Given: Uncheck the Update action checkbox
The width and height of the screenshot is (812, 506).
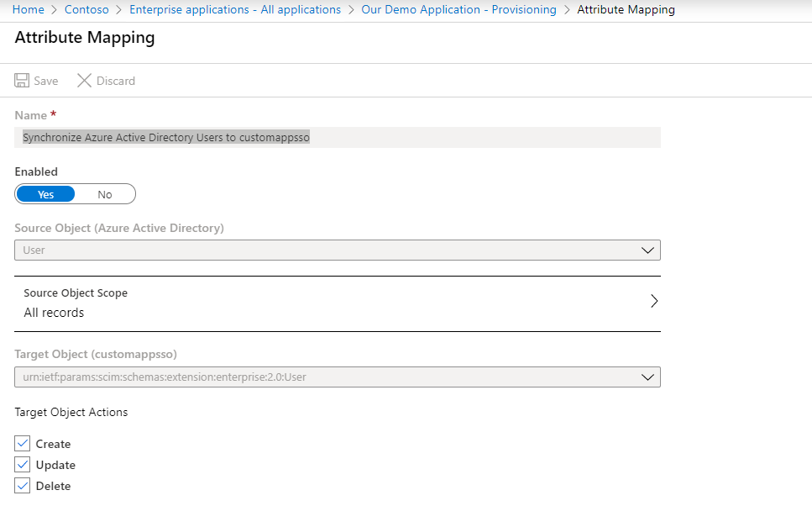Looking at the screenshot, I should [x=23, y=465].
